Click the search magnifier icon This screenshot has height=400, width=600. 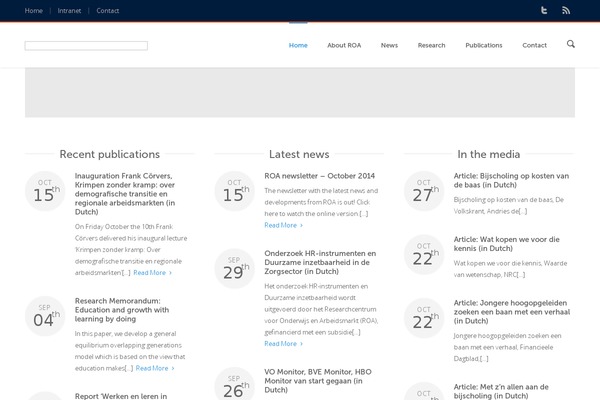[571, 44]
